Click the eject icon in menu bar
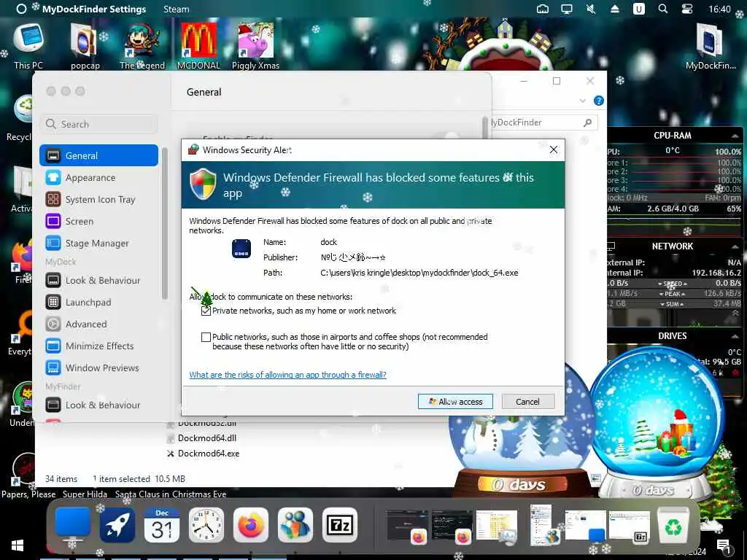 615,9
